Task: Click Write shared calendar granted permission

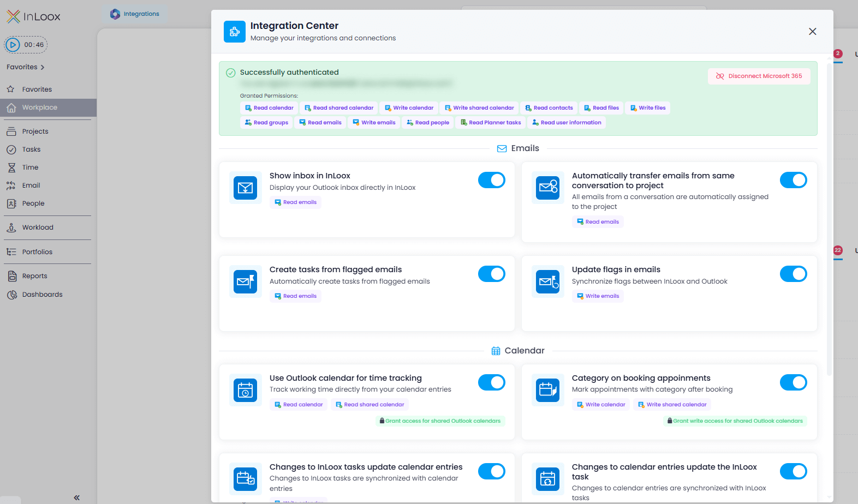Action: tap(479, 108)
